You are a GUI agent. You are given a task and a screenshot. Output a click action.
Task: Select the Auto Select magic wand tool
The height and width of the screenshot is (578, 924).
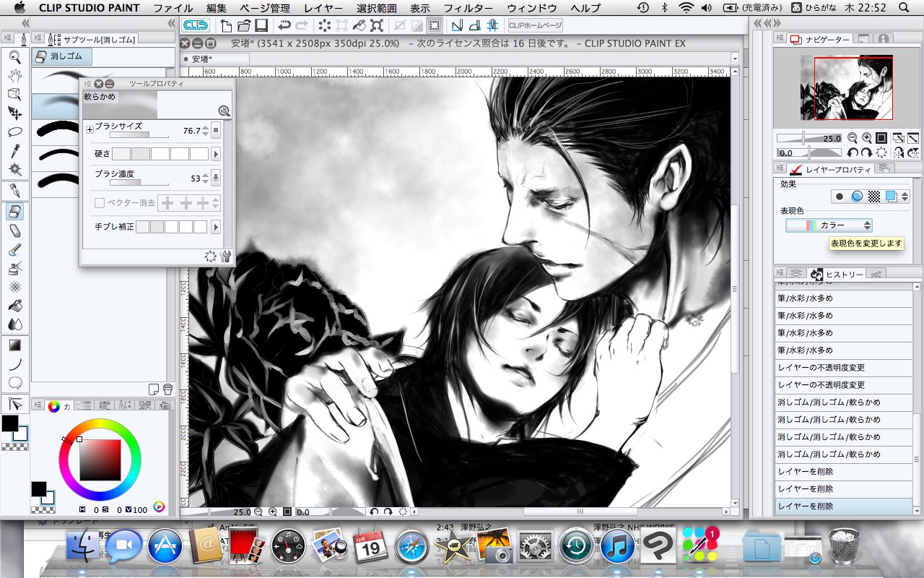point(14,169)
